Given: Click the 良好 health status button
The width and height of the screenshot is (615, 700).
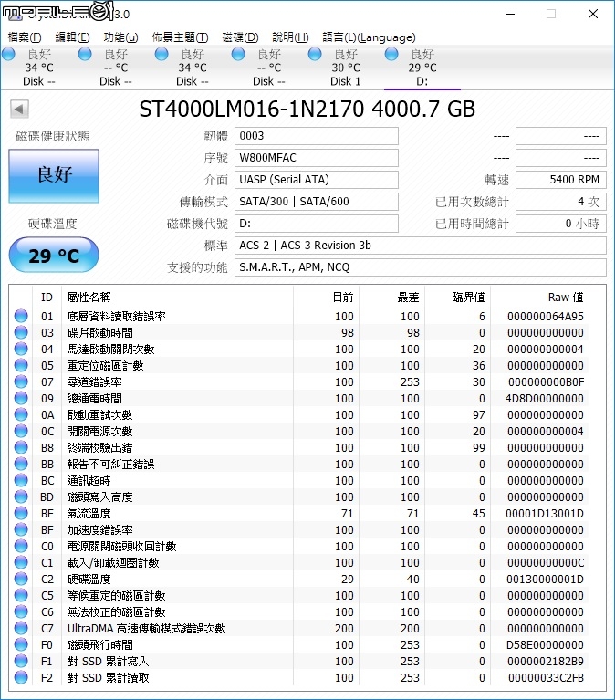Looking at the screenshot, I should point(54,176).
